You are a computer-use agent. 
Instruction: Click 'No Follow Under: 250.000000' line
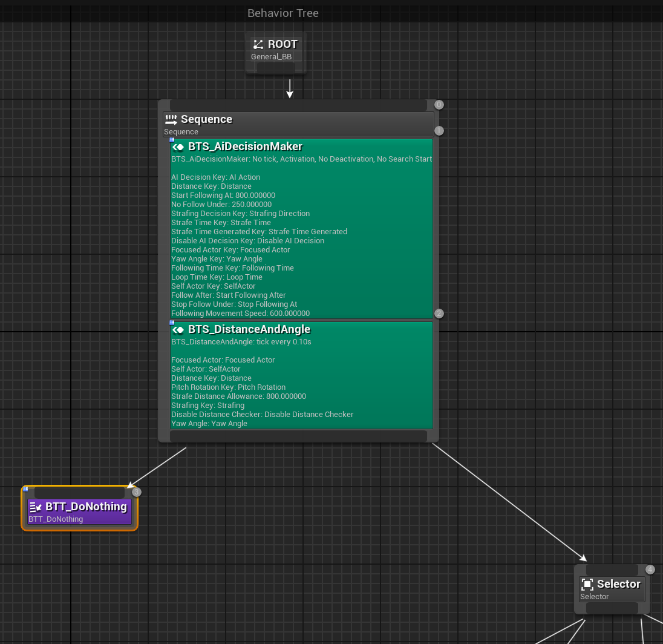tap(221, 205)
